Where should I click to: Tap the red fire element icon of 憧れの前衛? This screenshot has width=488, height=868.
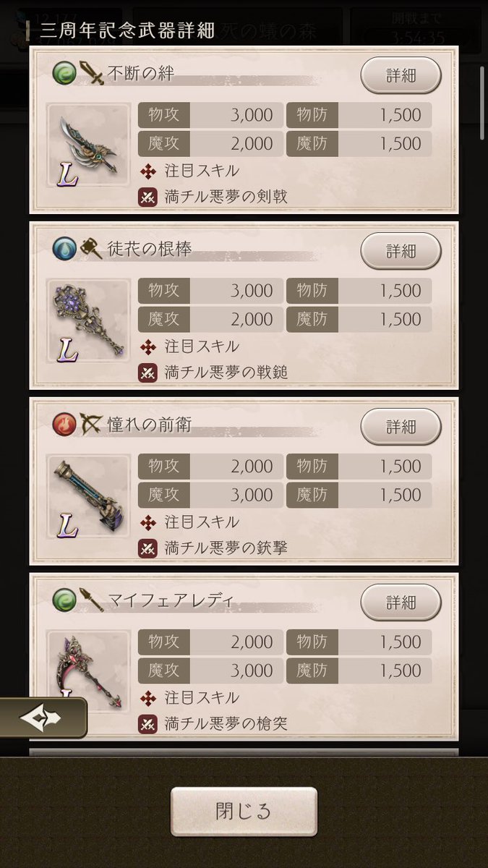point(64,425)
